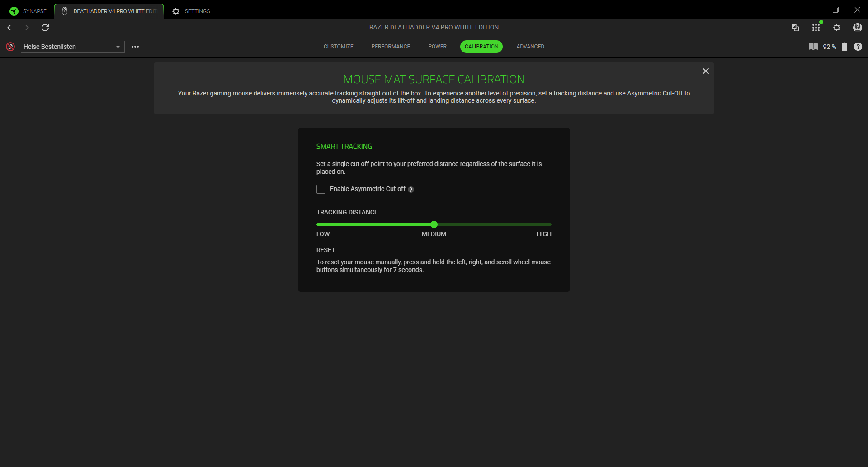Restore down the Synapse window
Screen dimensions: 868x467
835,10
